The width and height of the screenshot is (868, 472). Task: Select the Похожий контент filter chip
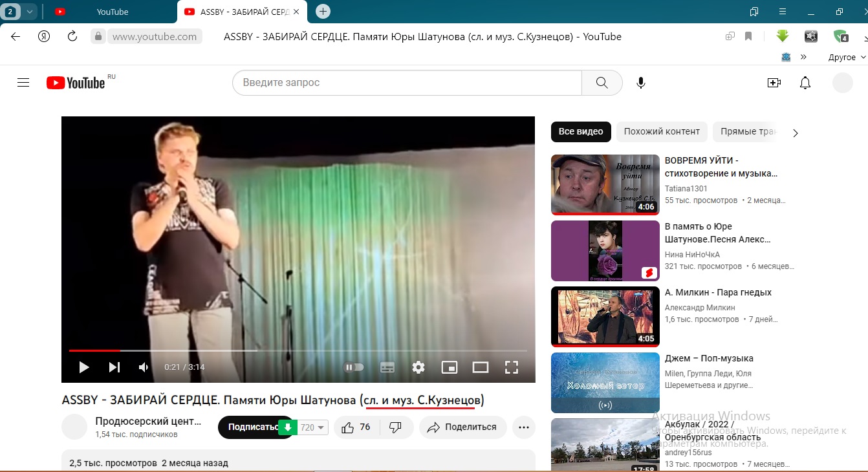coord(662,131)
